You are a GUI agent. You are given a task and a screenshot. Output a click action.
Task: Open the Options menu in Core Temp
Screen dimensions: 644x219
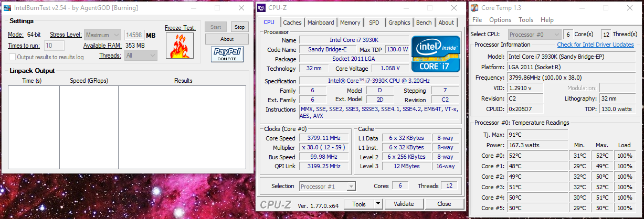click(x=500, y=20)
